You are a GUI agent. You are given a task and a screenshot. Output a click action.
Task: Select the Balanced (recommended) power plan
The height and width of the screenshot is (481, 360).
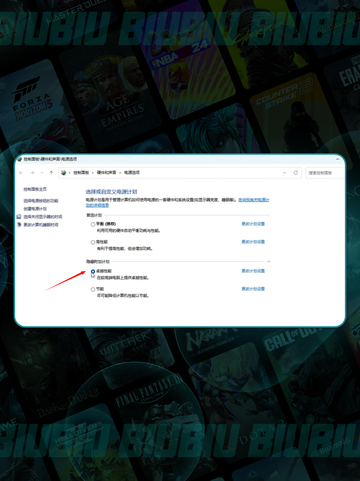[x=93, y=224]
